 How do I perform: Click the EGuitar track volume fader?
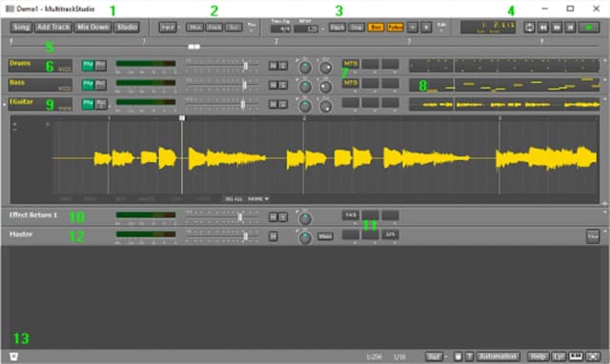(243, 104)
